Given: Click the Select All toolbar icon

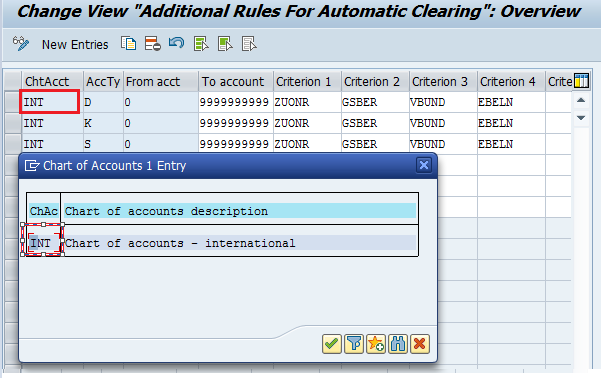Looking at the screenshot, I should [x=201, y=44].
